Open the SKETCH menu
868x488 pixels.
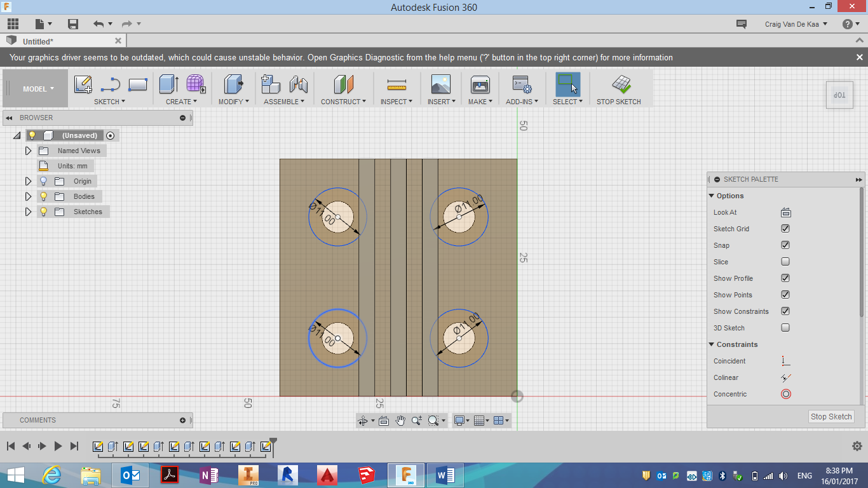[x=109, y=102]
